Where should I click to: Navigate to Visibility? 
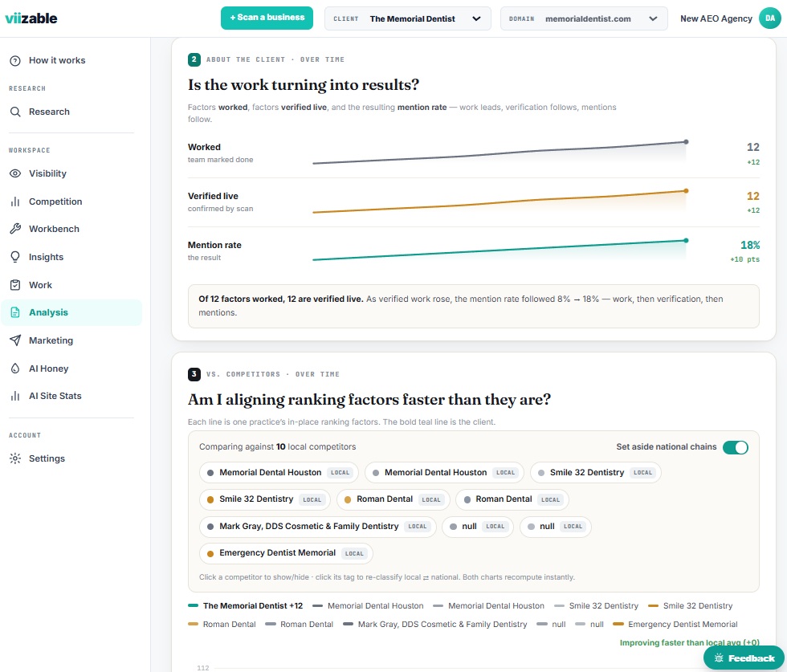click(71, 173)
